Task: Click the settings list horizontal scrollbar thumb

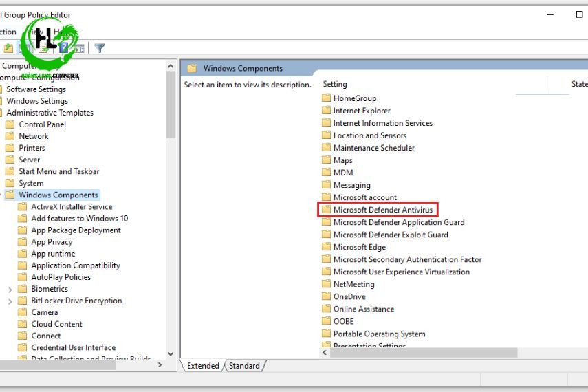Action: tap(424, 353)
